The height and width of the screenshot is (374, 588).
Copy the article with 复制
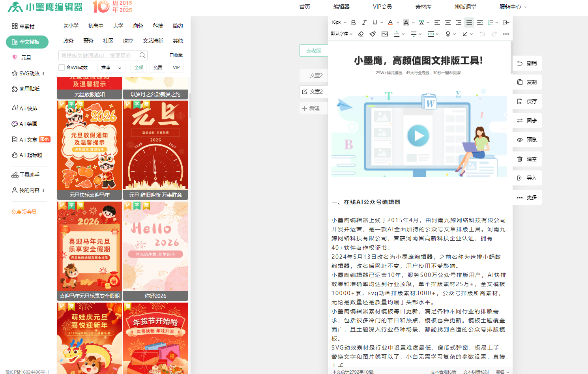(527, 82)
